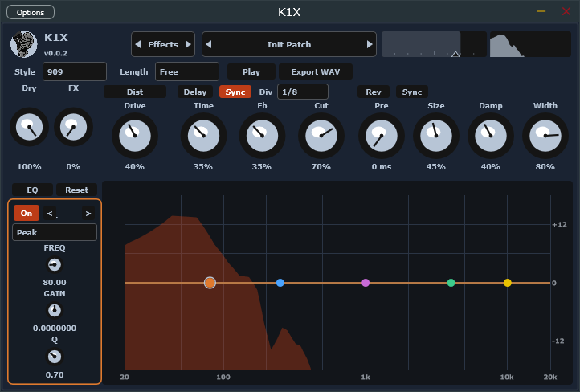This screenshot has width=580, height=392.
Task: Go to previous Effects page arrow
Action: click(138, 44)
